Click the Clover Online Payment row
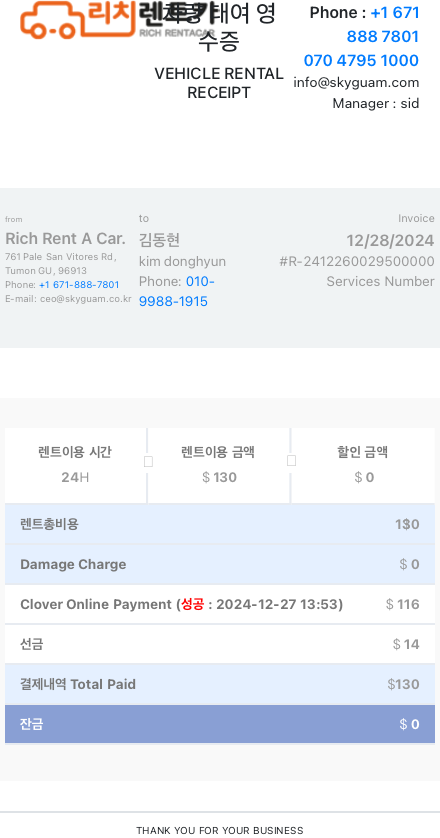Image resolution: width=440 pixels, height=838 pixels. coord(220,604)
